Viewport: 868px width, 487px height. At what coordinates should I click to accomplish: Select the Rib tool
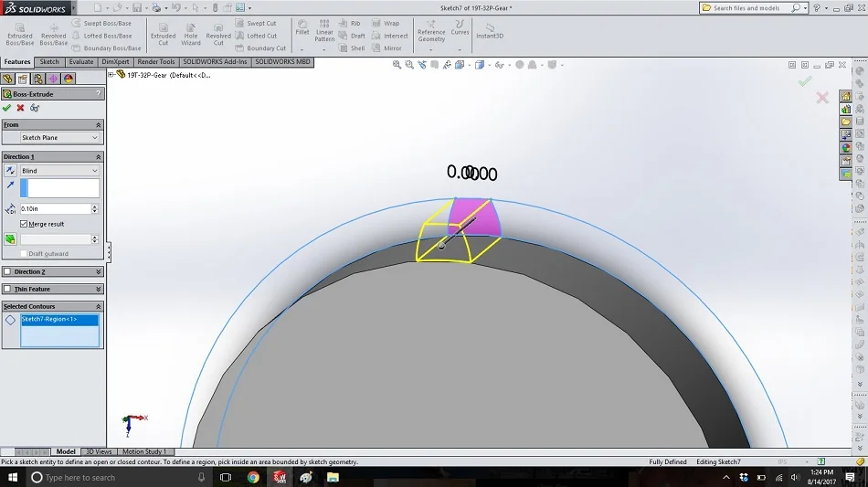[x=350, y=23]
